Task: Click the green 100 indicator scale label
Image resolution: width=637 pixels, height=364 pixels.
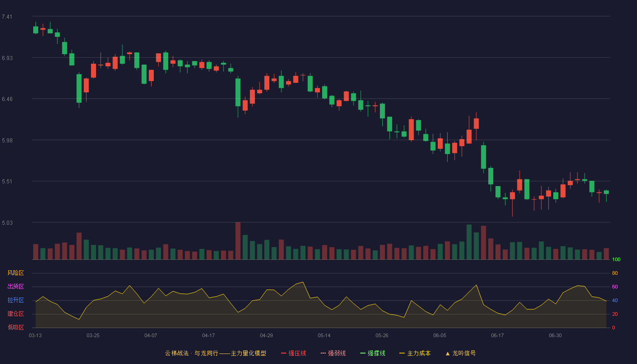Action: 616,260
